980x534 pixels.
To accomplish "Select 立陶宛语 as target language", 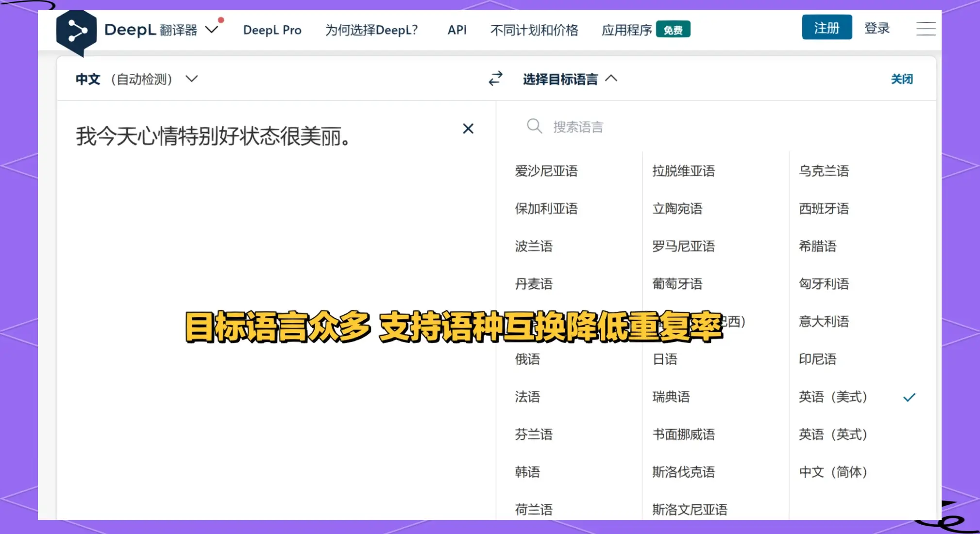I will [x=677, y=209].
